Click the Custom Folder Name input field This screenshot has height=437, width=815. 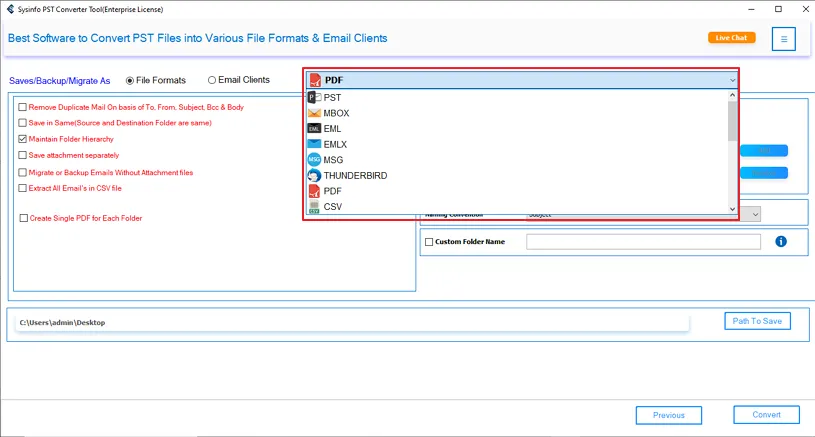click(x=643, y=242)
